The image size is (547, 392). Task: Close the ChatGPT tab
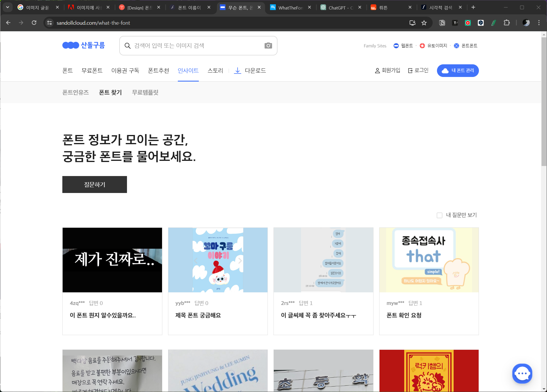[360, 7]
